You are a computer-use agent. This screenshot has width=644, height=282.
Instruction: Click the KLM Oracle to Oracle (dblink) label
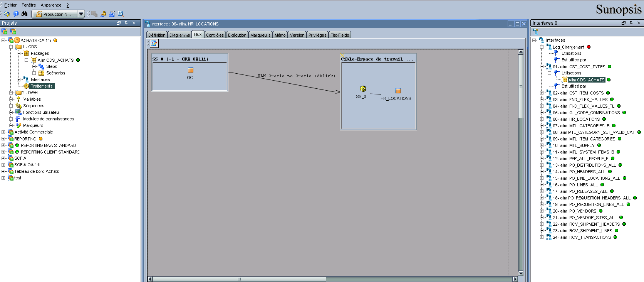(x=296, y=76)
